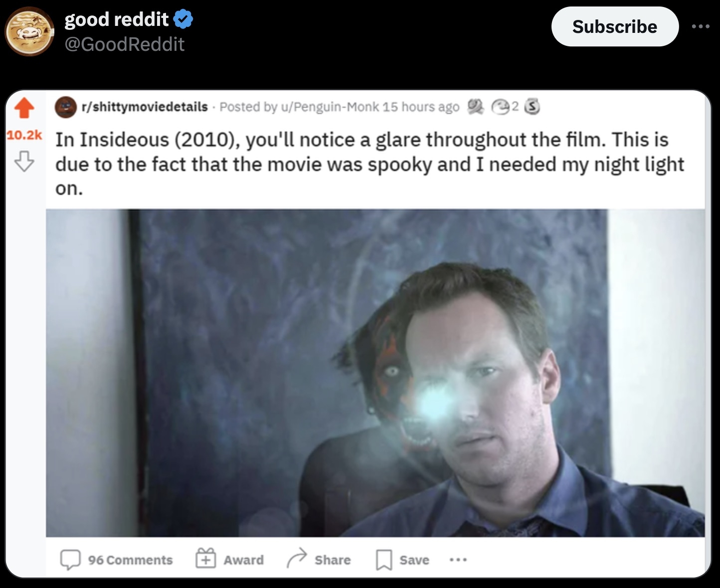Save the post with bookmark icon
720x588 pixels.
402,560
